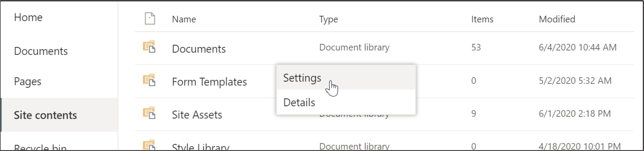Open the Form Templates library
This screenshot has height=151, width=644.
tap(209, 82)
